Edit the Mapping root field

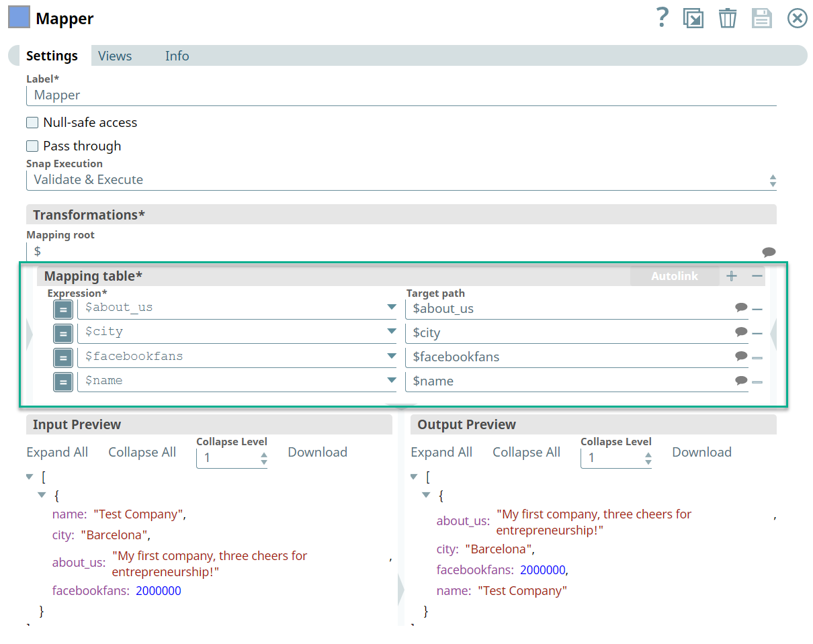coord(393,251)
